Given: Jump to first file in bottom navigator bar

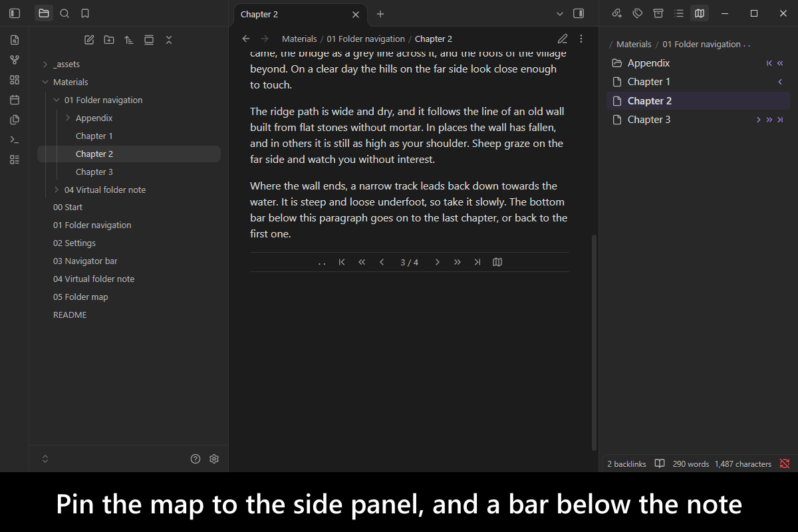Looking at the screenshot, I should 342,262.
